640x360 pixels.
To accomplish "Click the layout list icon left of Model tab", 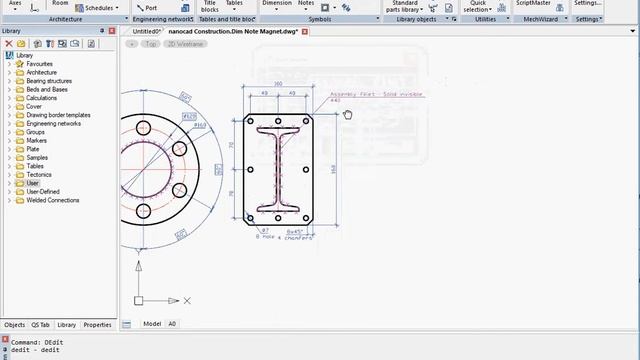I will tap(127, 324).
